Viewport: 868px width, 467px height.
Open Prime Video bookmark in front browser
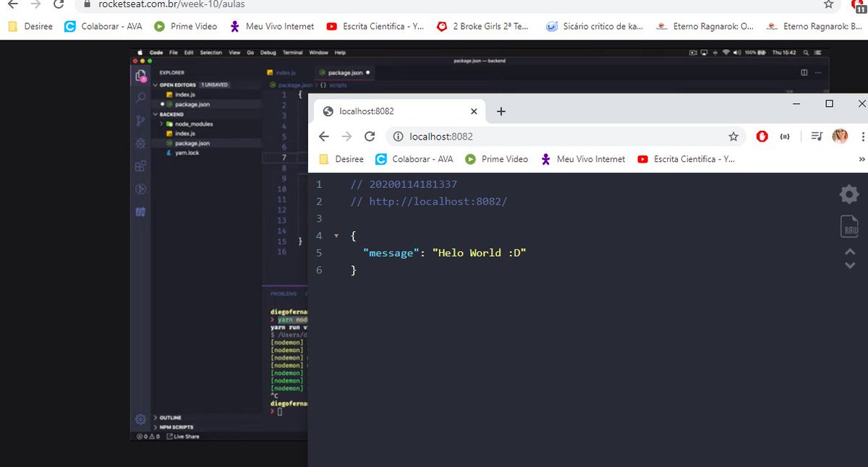[x=497, y=159]
